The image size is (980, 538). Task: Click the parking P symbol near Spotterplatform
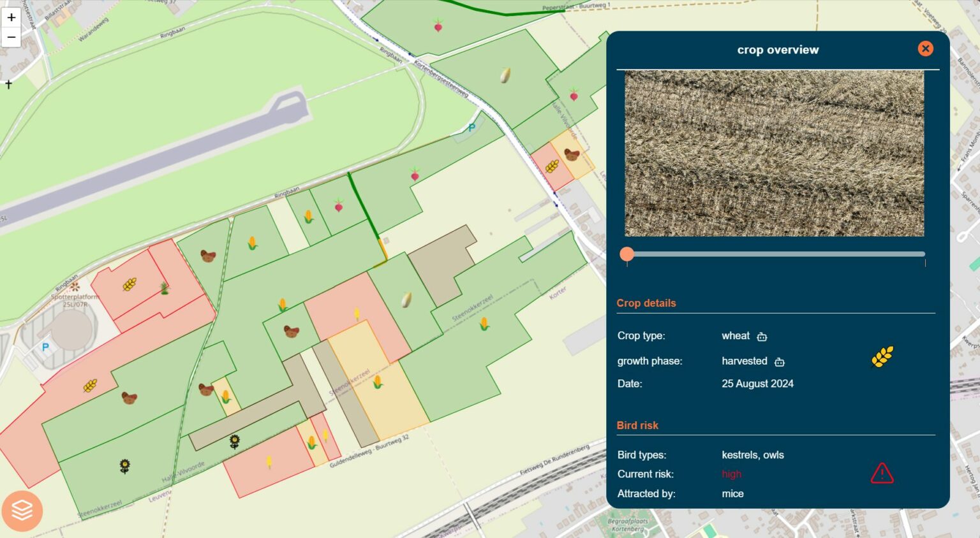click(x=45, y=347)
